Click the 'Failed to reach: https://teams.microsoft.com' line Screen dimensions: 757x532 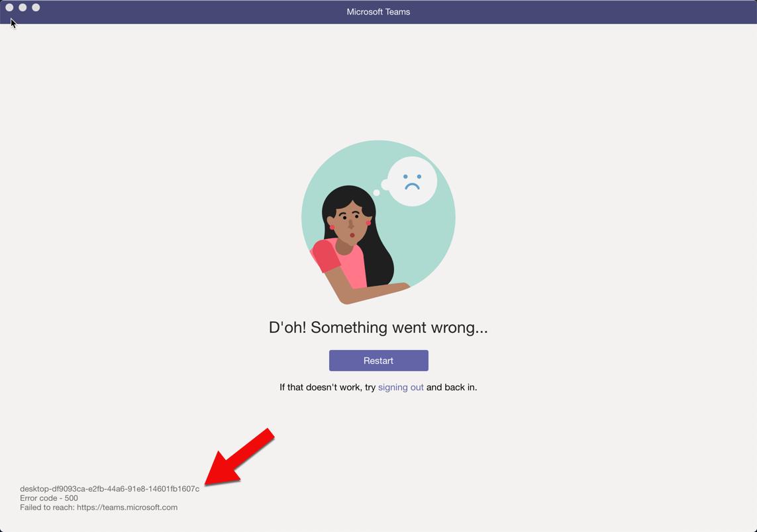[x=99, y=507]
